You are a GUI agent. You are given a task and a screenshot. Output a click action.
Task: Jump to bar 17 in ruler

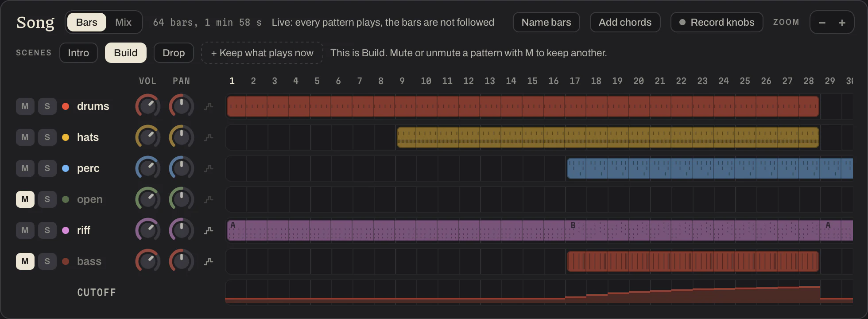pos(574,81)
